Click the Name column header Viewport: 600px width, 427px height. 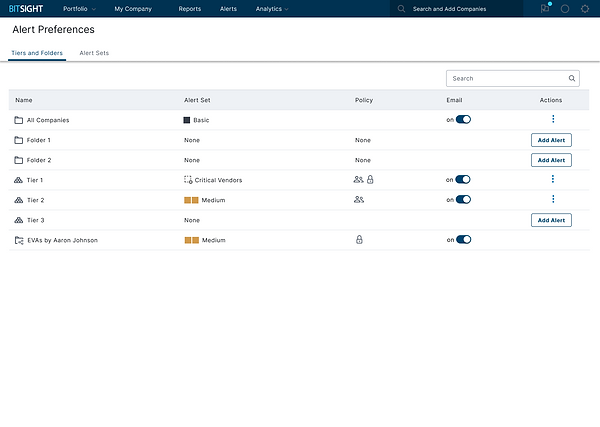pyautogui.click(x=24, y=100)
